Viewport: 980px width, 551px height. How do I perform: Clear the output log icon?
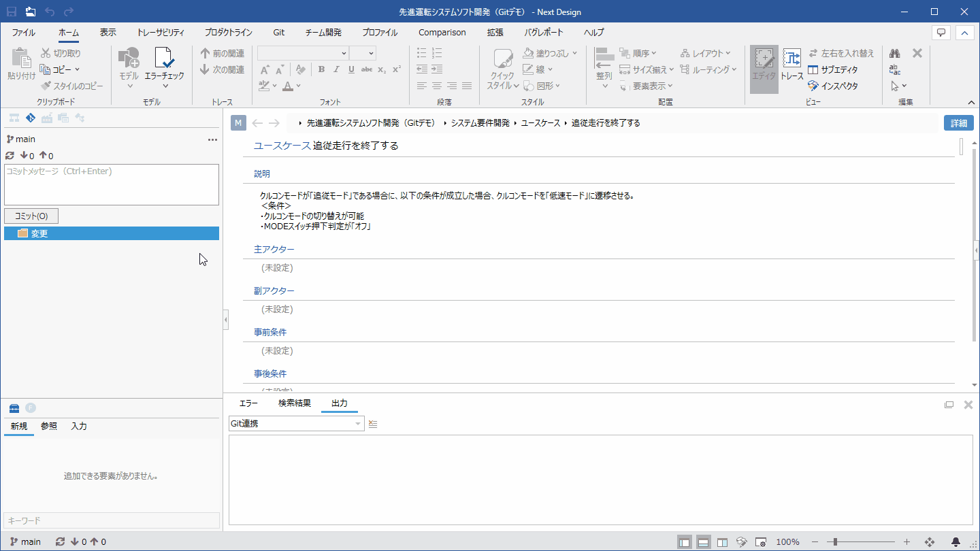click(372, 424)
